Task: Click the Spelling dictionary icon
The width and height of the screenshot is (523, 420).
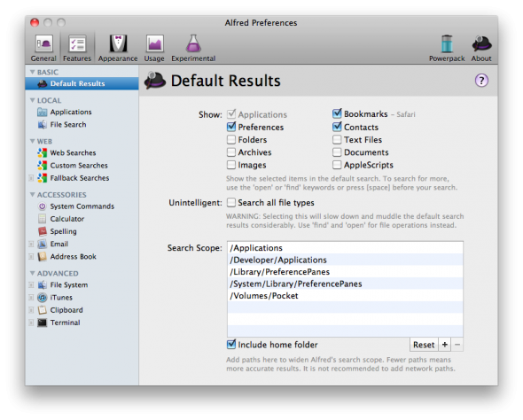Action: tap(42, 231)
